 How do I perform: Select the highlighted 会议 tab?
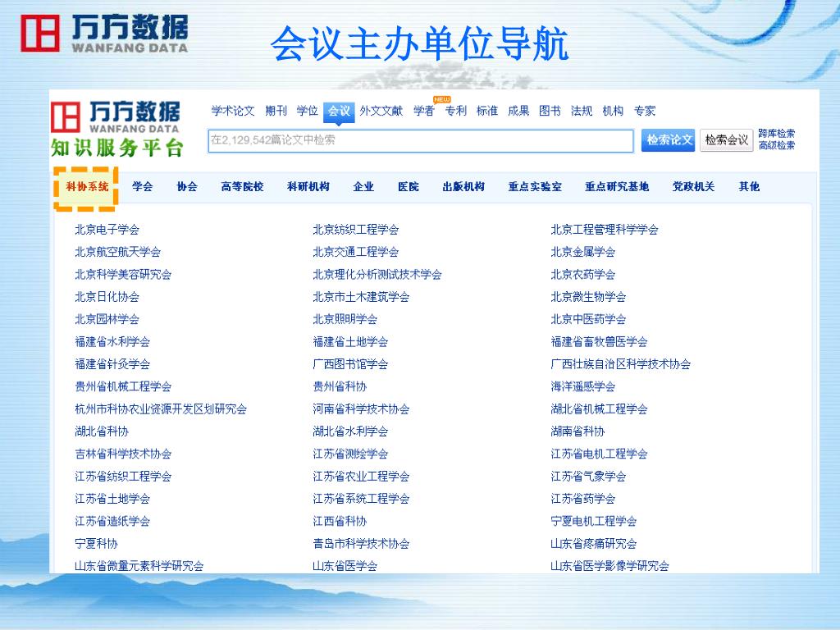click(x=339, y=112)
